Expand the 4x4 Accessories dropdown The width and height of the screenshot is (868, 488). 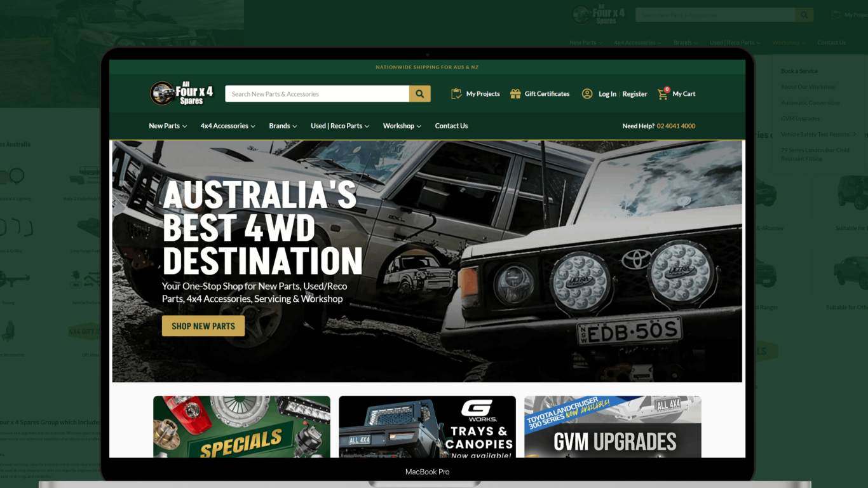(x=227, y=126)
